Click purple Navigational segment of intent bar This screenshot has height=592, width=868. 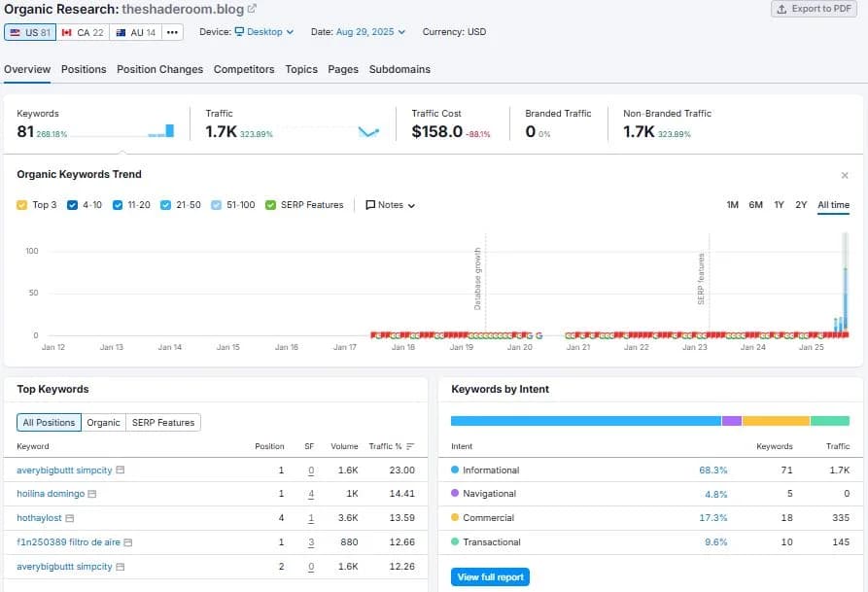coord(732,421)
